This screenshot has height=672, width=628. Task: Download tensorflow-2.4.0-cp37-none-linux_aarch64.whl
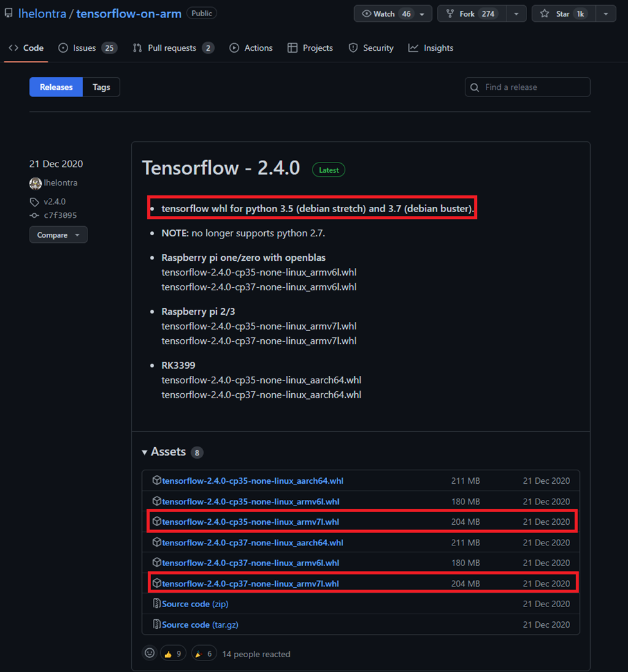[x=253, y=543]
